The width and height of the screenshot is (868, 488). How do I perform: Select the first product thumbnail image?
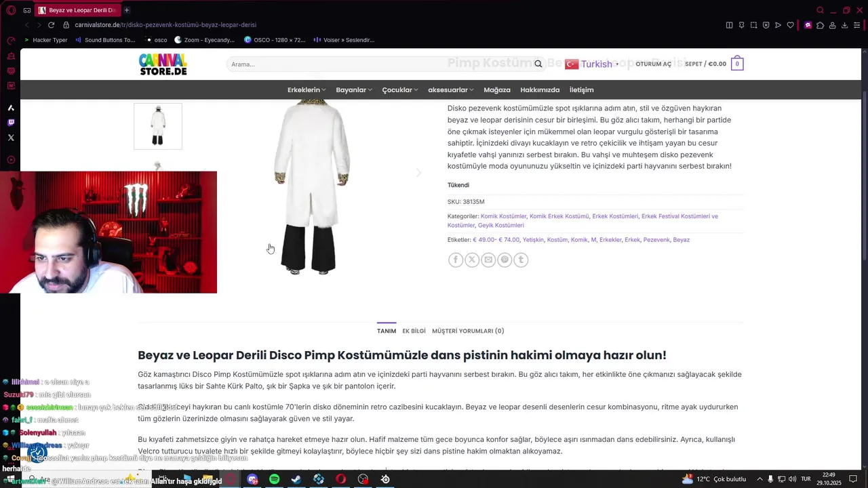(158, 126)
